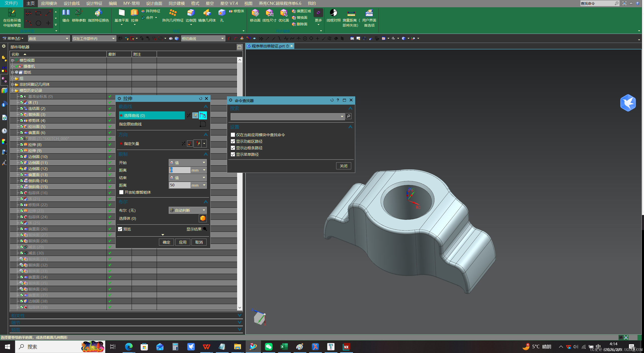
Task: Click the 应用 apply button
Action: coord(182,242)
